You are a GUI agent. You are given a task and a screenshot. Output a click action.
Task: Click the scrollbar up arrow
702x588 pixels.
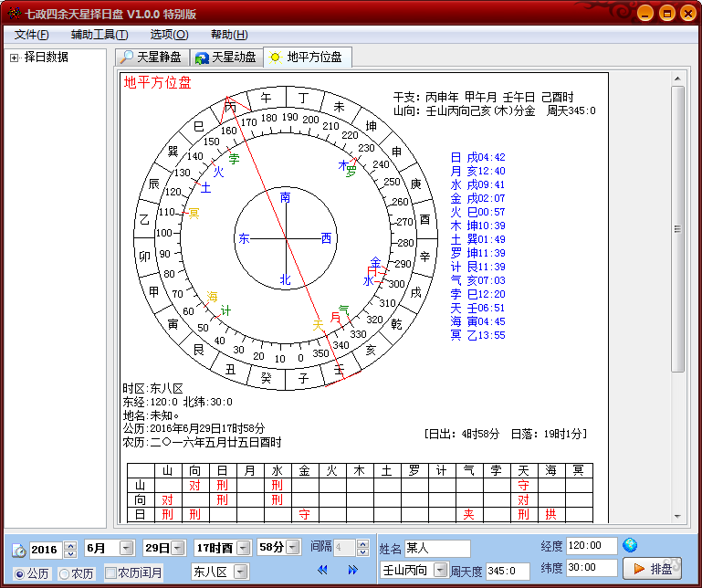[677, 79]
